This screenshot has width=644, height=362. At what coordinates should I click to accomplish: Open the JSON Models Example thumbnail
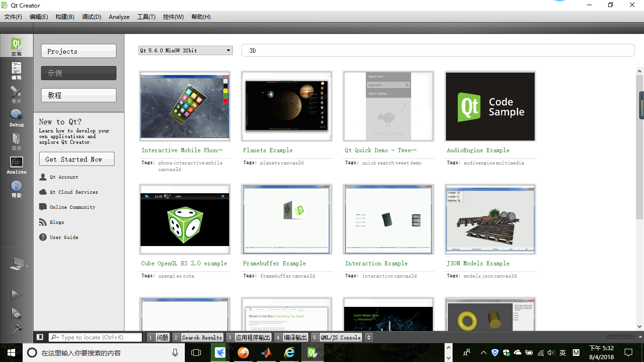point(490,219)
